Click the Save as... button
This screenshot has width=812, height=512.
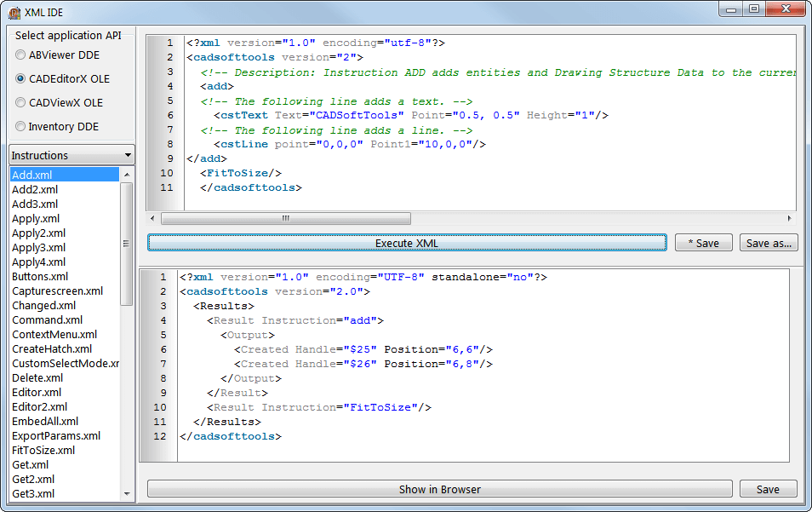coord(769,243)
